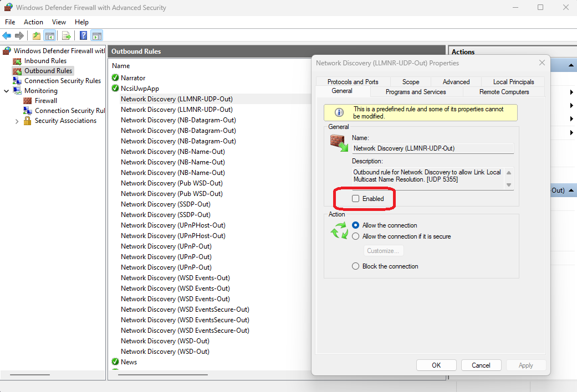Screen dimensions: 577x392
Task: Toggle the Show/Hide Action Pane icon
Action: click(x=97, y=35)
